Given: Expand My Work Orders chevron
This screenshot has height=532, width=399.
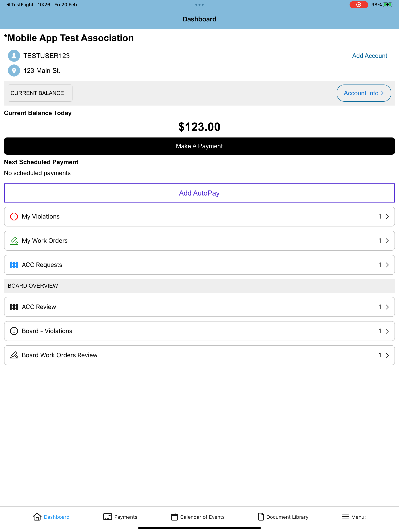Looking at the screenshot, I should pyautogui.click(x=387, y=241).
